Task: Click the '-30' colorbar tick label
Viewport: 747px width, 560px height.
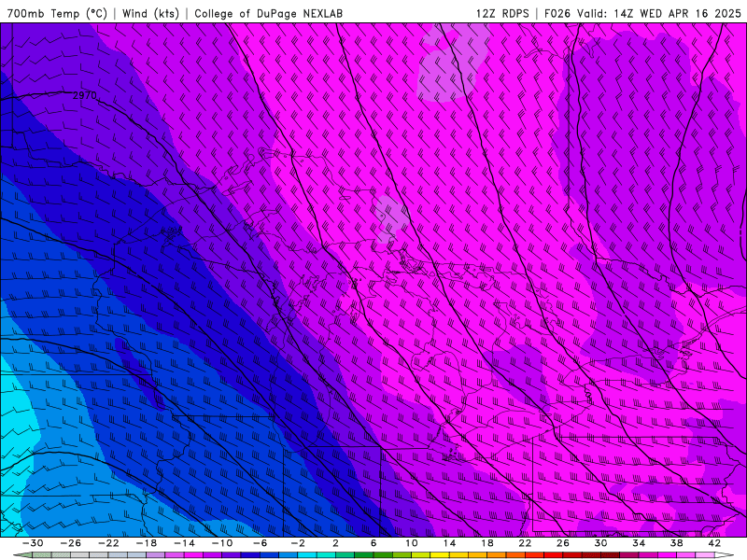Action: click(x=33, y=543)
